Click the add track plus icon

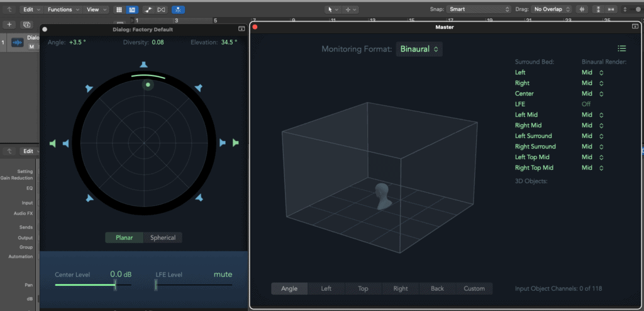9,25
